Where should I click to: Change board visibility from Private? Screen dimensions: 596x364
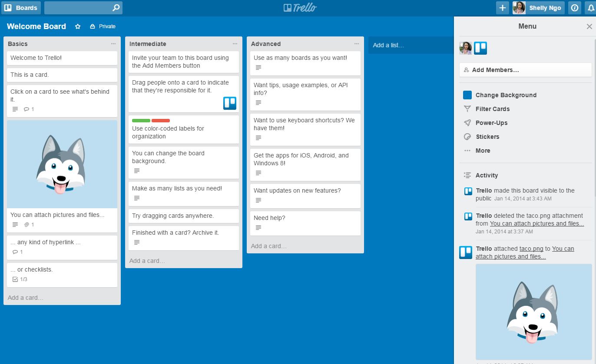(x=103, y=26)
